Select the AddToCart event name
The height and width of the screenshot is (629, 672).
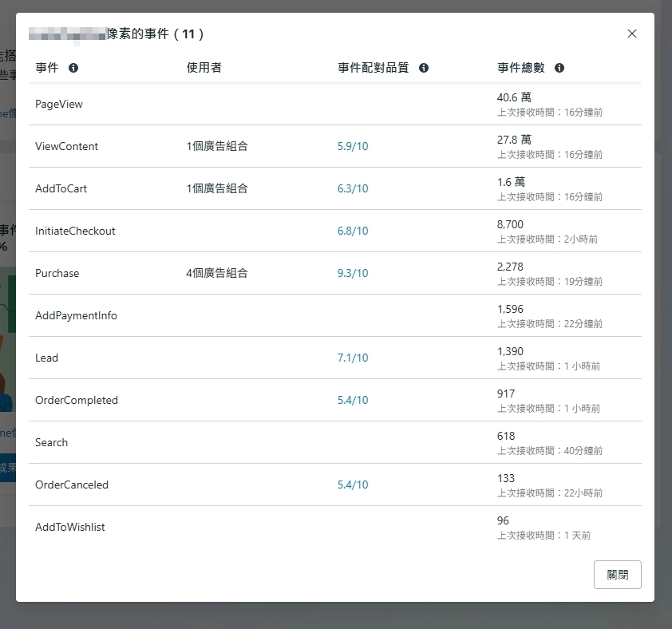(x=61, y=188)
